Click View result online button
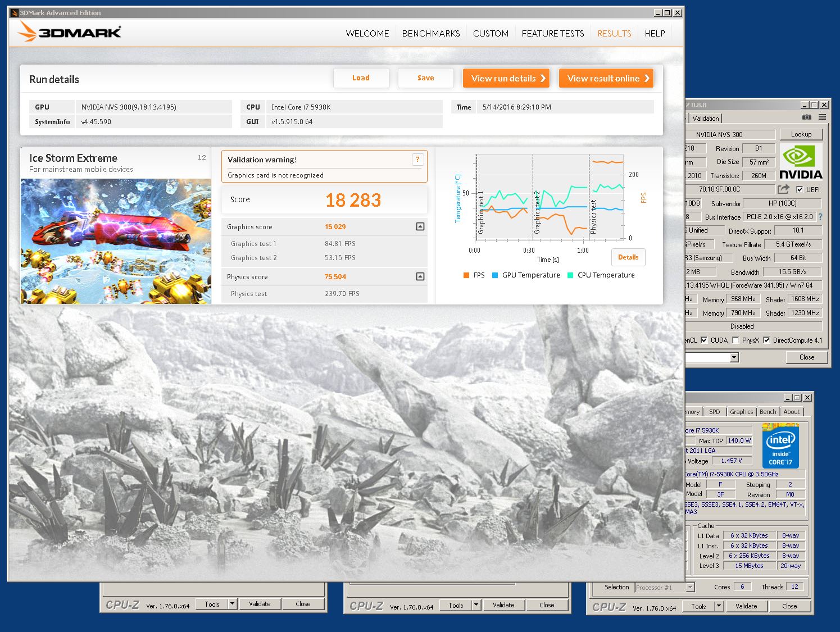The width and height of the screenshot is (840, 632). pos(606,78)
